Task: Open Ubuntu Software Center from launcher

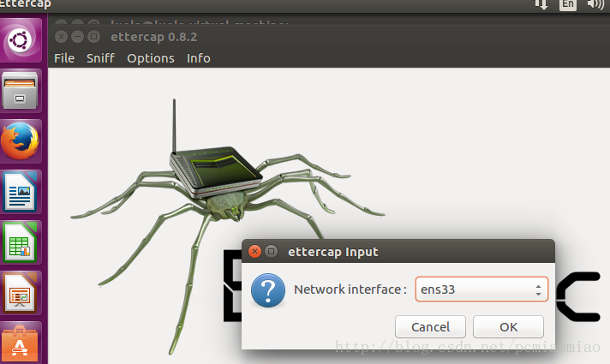Action: 20,343
